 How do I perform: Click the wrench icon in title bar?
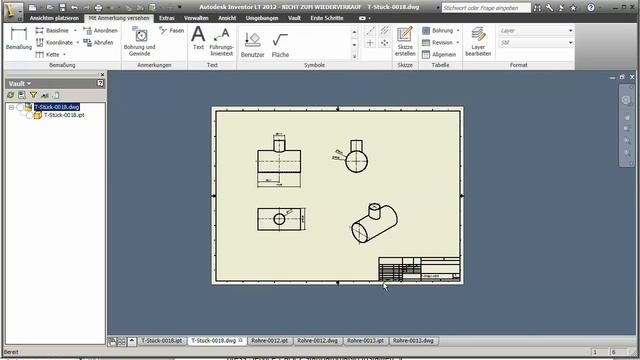pos(549,8)
